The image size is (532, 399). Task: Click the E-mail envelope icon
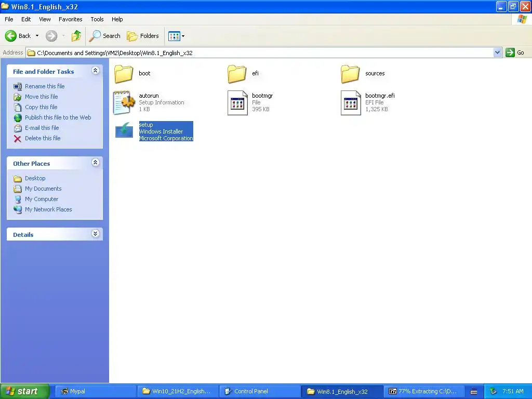[18, 128]
